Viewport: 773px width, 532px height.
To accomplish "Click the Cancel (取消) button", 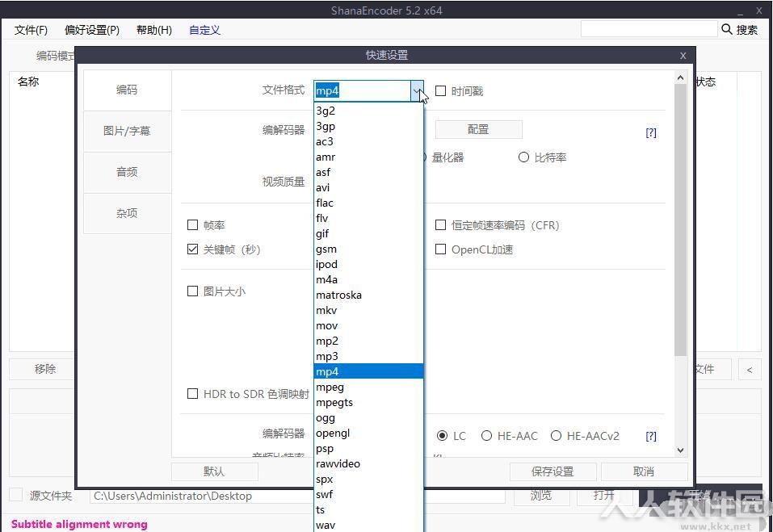I will coord(644,471).
